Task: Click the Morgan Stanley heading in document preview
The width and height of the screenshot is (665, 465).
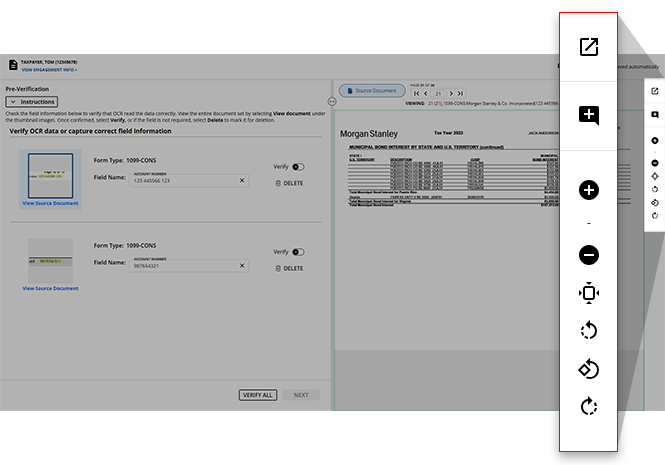Action: coord(369,134)
